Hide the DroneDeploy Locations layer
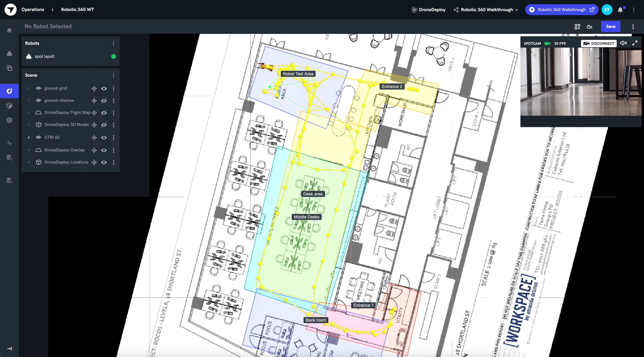 click(x=104, y=163)
